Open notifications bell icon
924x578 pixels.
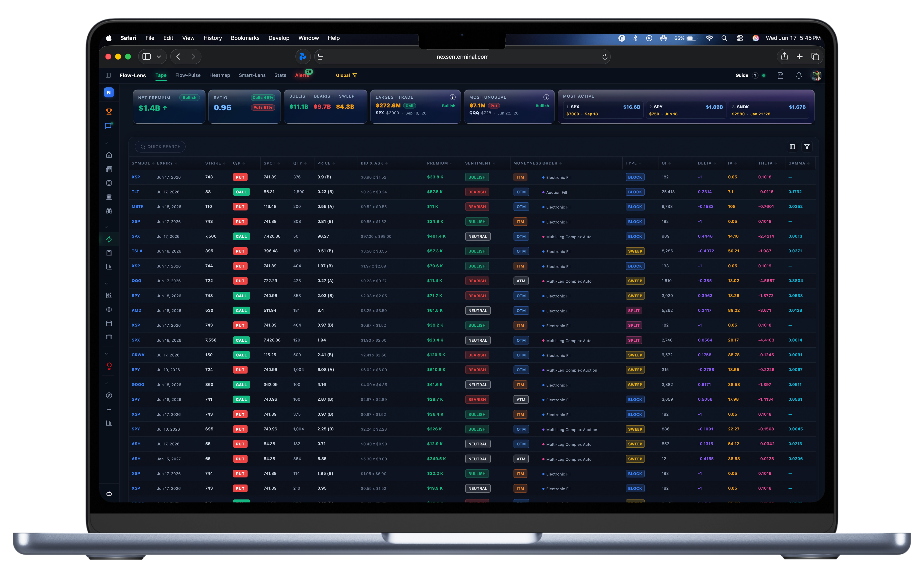click(x=798, y=76)
